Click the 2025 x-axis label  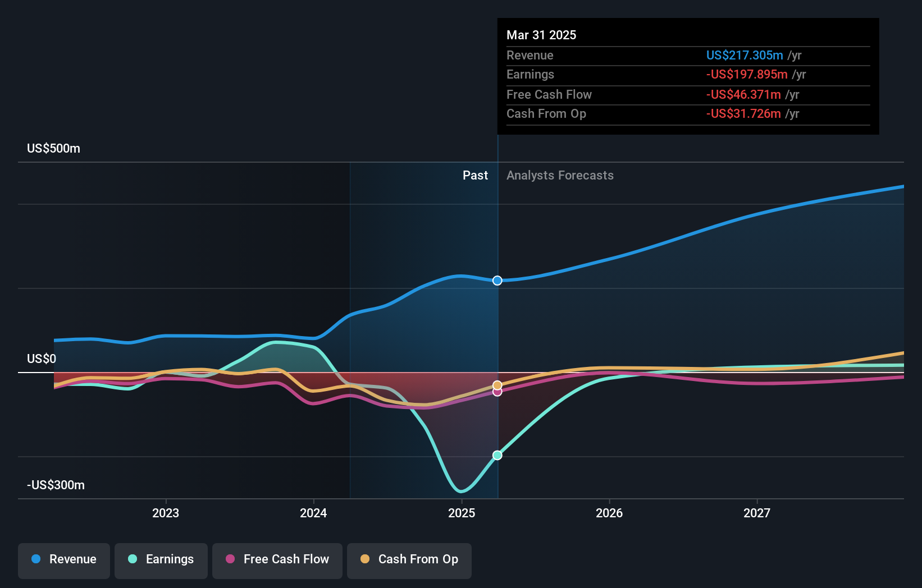tap(462, 513)
